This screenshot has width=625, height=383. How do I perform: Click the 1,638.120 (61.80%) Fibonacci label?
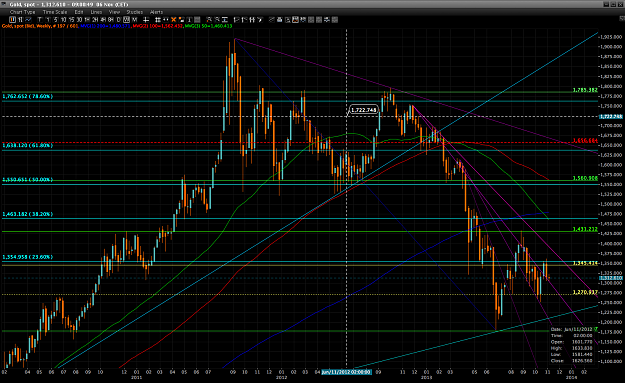(x=28, y=145)
